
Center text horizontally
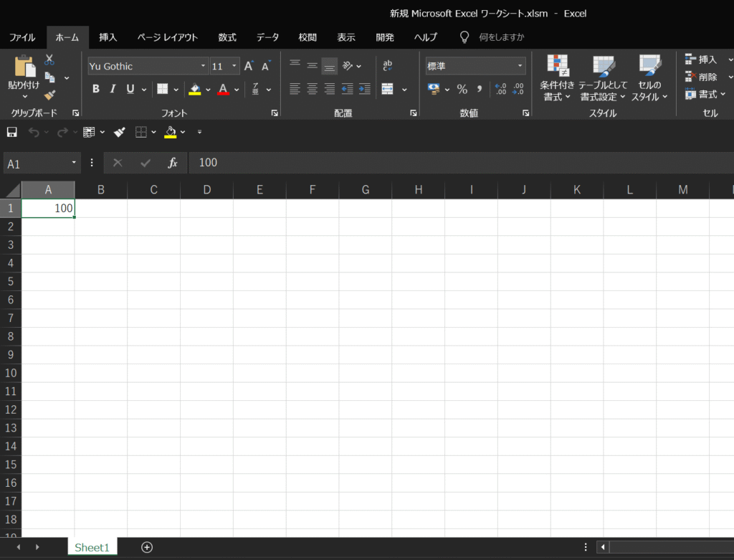[x=313, y=88]
